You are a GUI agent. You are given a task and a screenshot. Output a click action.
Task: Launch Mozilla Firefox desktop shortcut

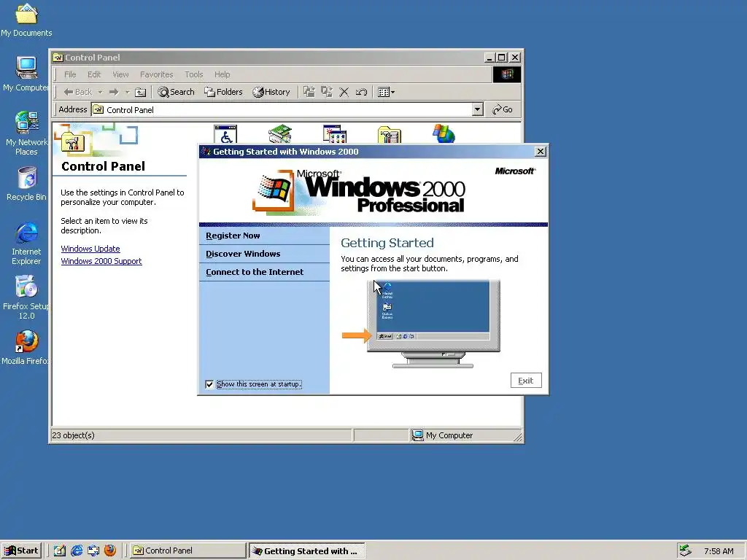pyautogui.click(x=26, y=348)
